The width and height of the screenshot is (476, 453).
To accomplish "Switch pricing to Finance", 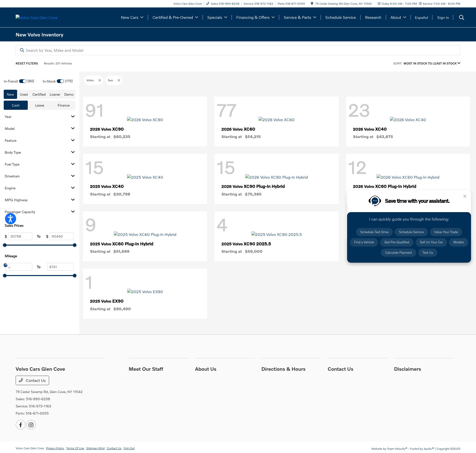I will point(64,105).
